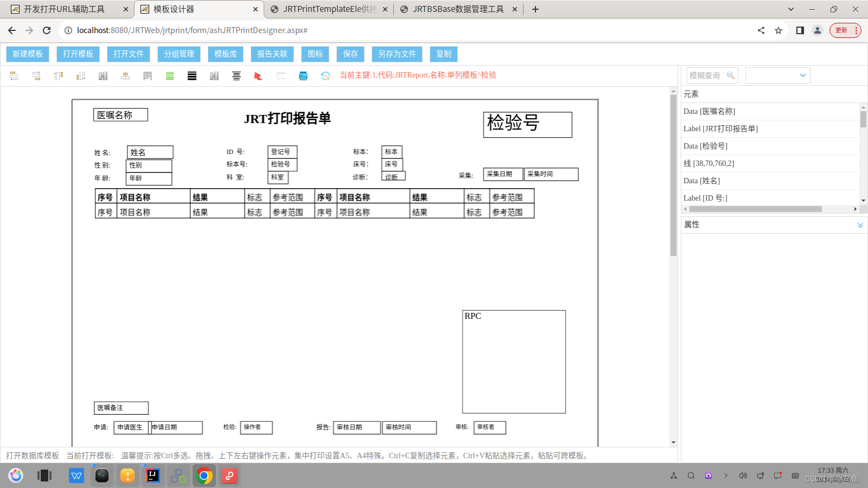The image size is (868, 488).
Task: Open the onscreen keyboard tray icon
Action: tap(795, 476)
